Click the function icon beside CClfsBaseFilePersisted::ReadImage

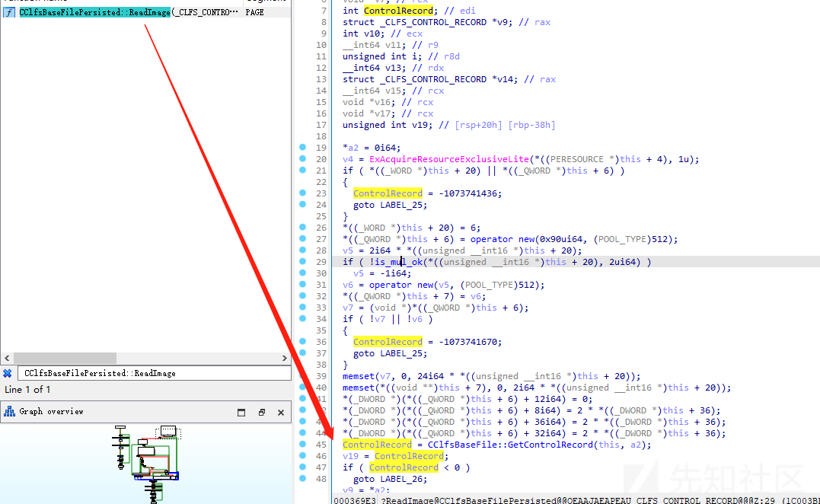[x=9, y=13]
